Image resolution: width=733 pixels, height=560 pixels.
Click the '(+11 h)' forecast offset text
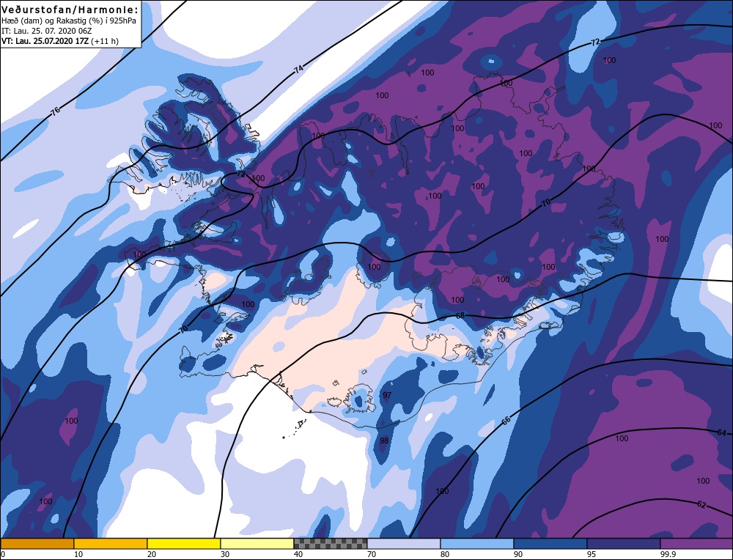click(105, 41)
